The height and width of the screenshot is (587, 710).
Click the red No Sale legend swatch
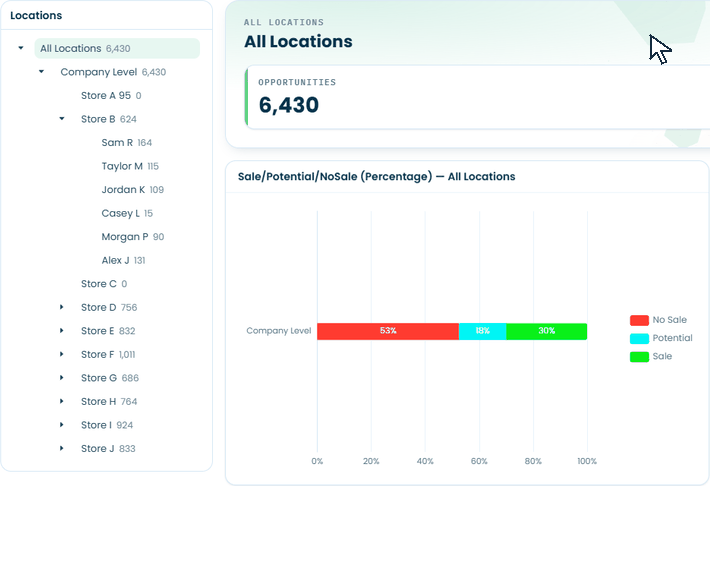click(639, 320)
